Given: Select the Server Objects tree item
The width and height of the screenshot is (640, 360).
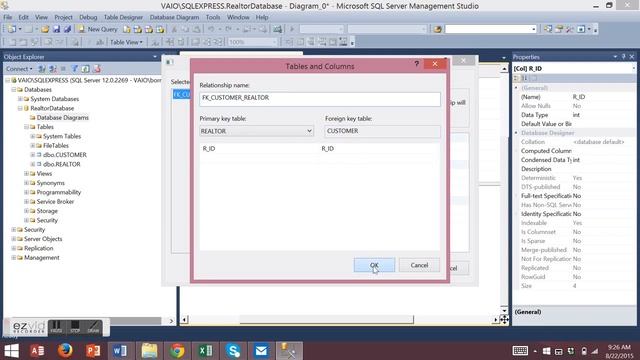Looking at the screenshot, I should point(43,239).
